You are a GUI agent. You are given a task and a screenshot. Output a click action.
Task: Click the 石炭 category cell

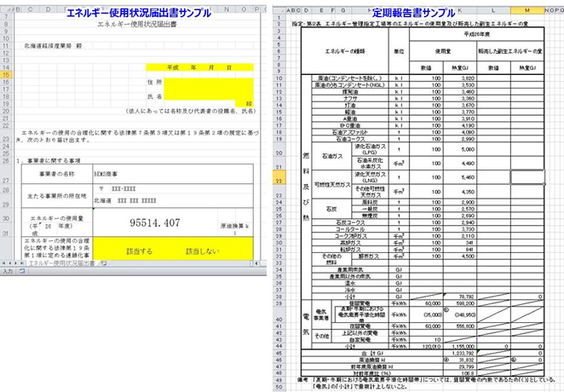point(331,209)
